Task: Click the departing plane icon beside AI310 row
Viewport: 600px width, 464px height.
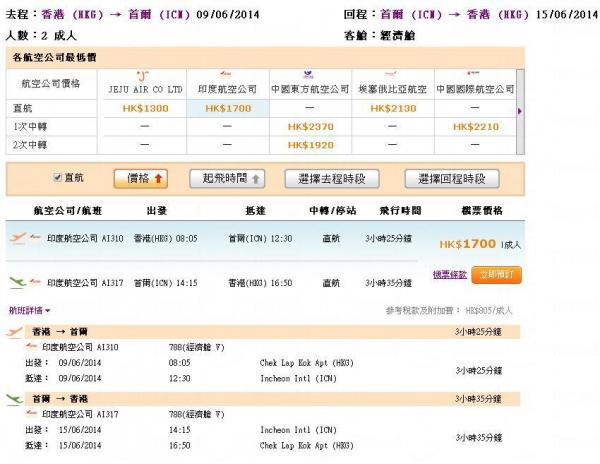Action: [x=18, y=238]
